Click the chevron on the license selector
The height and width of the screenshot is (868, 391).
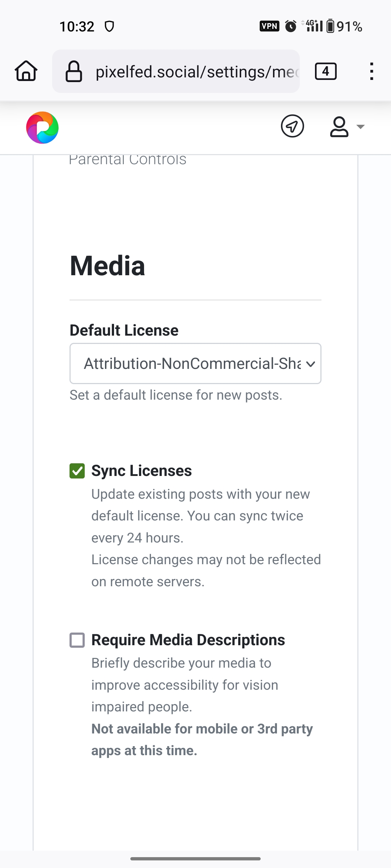pos(311,364)
